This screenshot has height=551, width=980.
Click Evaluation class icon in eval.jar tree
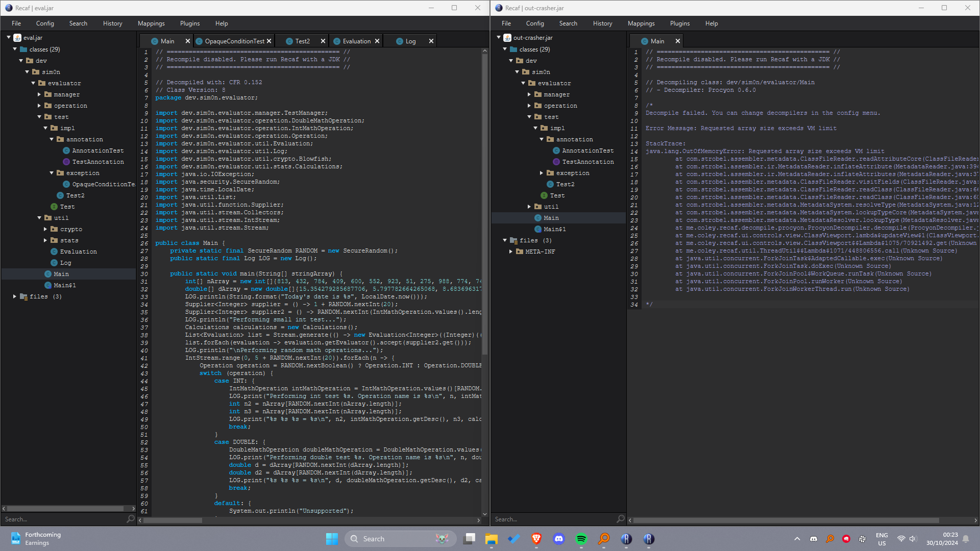tap(54, 252)
